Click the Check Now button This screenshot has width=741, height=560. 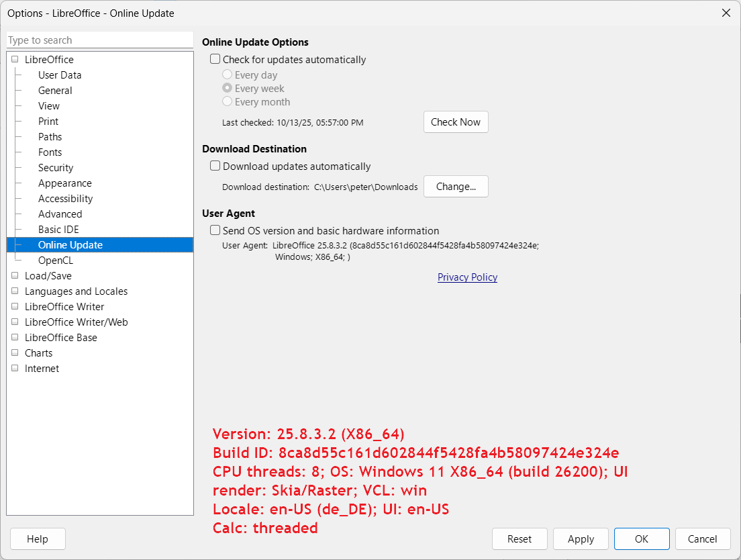(x=456, y=122)
